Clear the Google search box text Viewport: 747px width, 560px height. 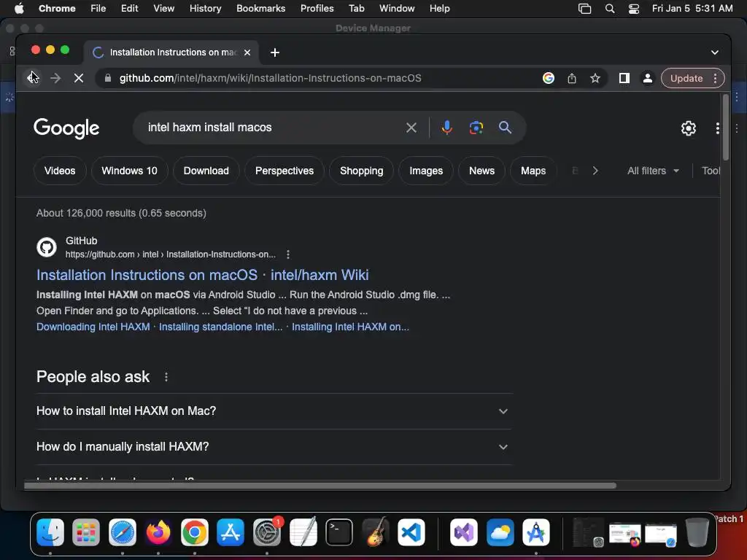(x=411, y=128)
